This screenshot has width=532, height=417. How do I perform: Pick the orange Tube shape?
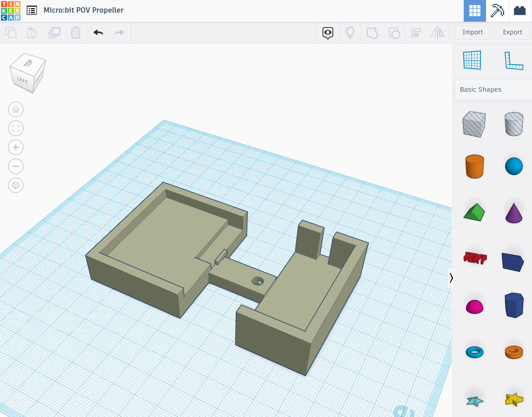point(513,352)
